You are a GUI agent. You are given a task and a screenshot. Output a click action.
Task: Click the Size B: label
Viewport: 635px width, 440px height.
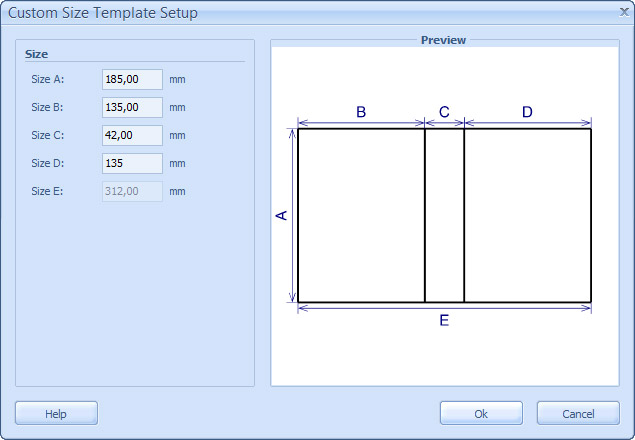click(47, 107)
